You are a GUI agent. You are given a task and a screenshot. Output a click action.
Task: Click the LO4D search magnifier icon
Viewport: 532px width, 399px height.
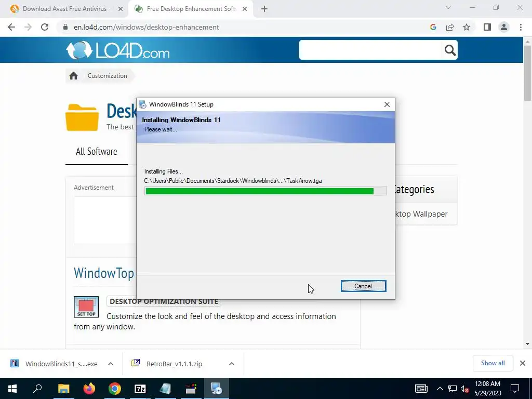[450, 50]
